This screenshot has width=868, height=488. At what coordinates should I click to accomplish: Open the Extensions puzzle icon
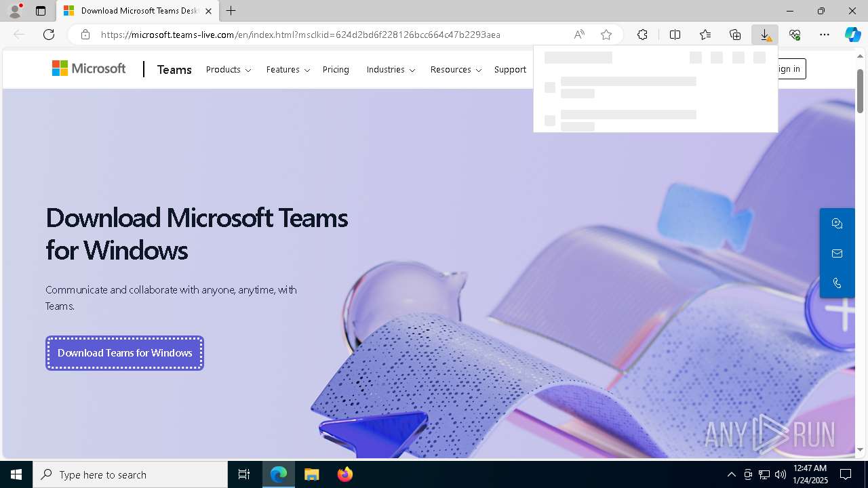pyautogui.click(x=642, y=35)
